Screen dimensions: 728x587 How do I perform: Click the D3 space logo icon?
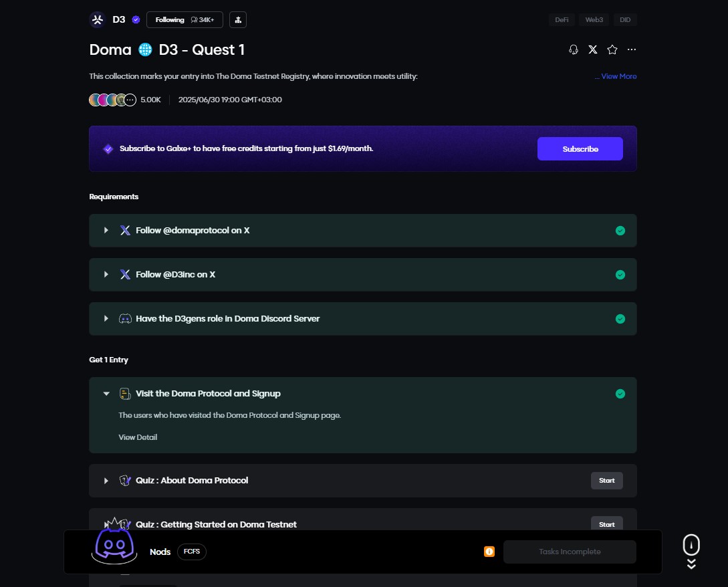pyautogui.click(x=98, y=19)
